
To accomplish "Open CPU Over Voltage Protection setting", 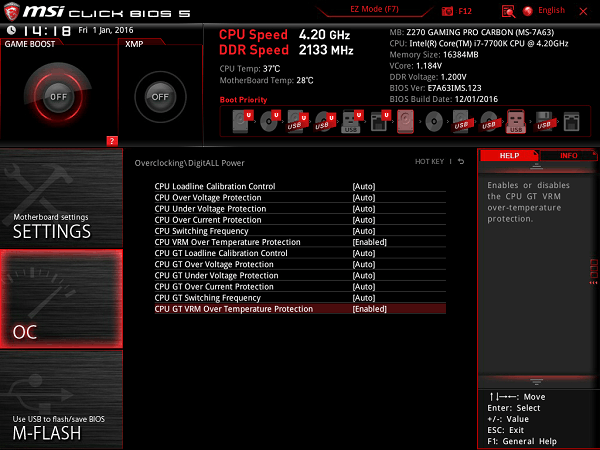I will [x=300, y=197].
